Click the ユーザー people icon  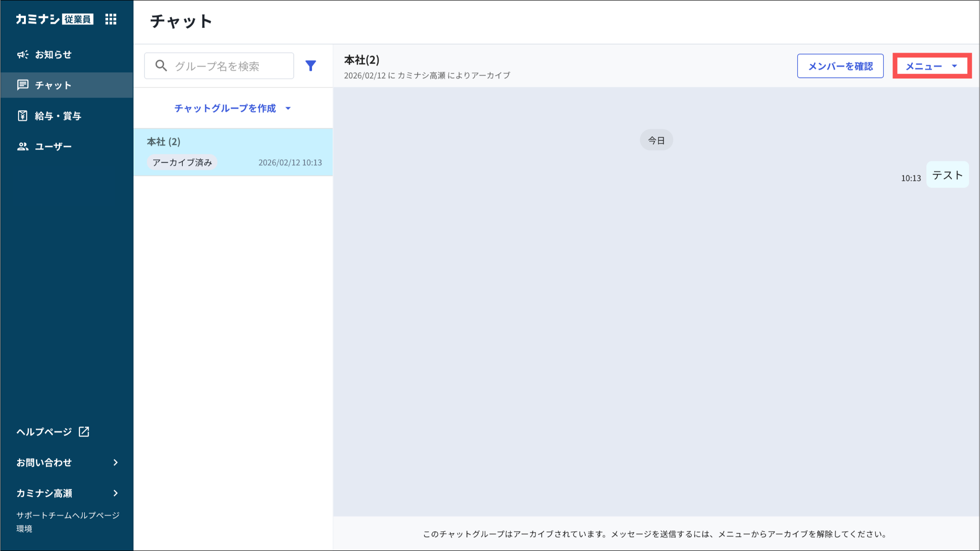(22, 146)
